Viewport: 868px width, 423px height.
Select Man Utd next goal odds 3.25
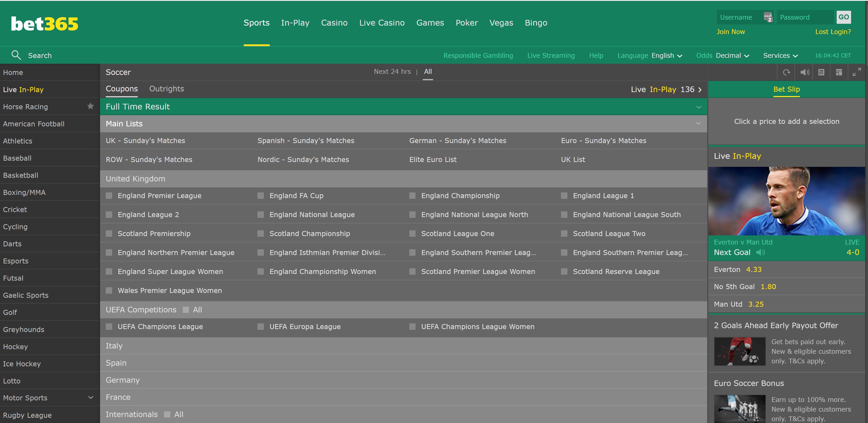click(x=786, y=304)
